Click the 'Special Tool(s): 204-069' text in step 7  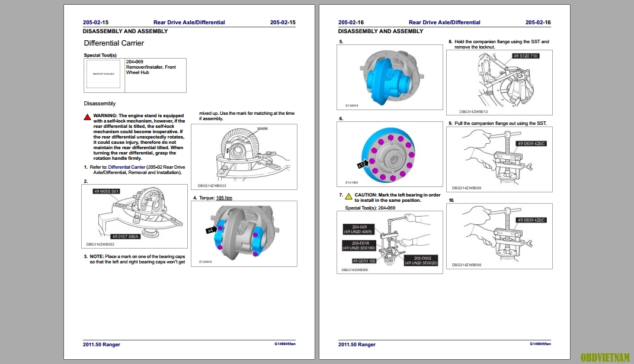[x=370, y=208]
